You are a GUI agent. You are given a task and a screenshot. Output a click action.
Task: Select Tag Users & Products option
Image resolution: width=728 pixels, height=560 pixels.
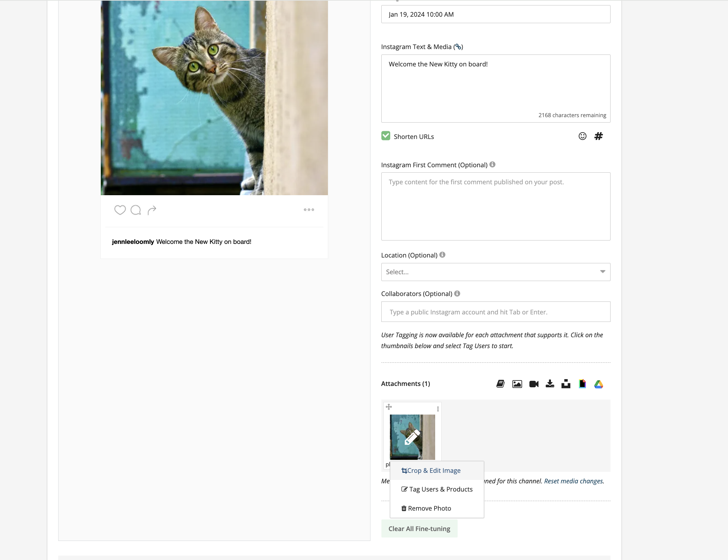pos(437,489)
